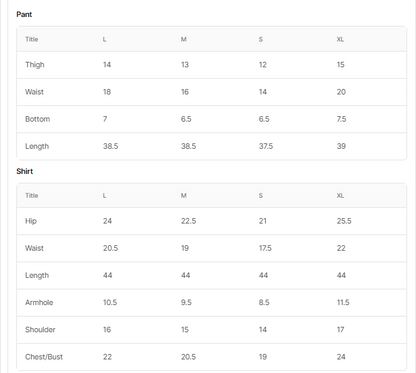Click the 11.5 Armhole XL value

click(x=343, y=302)
